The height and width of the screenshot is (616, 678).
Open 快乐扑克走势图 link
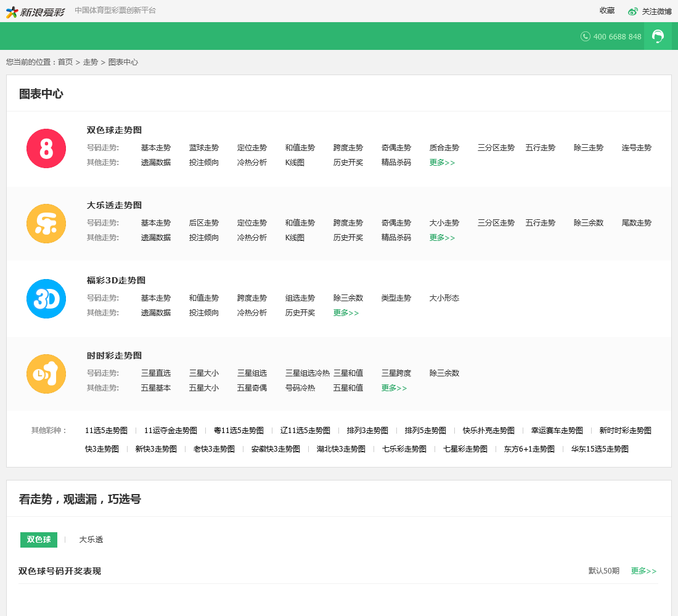[x=489, y=431]
